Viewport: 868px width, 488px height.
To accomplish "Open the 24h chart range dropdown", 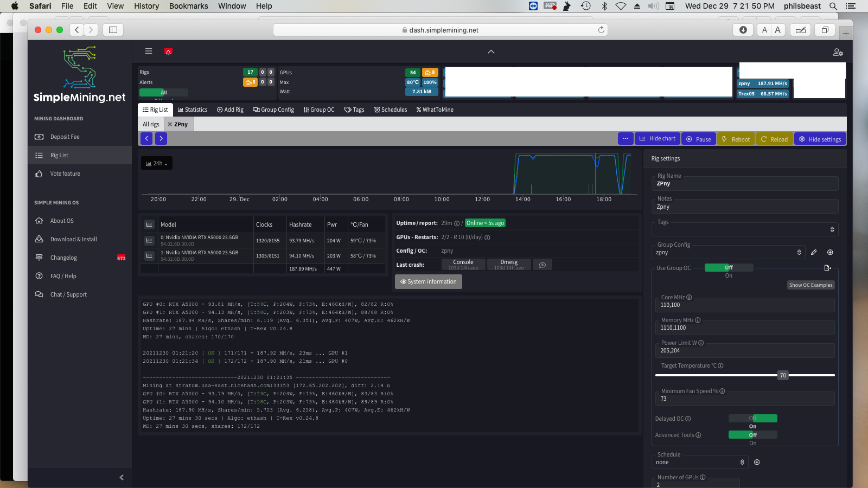I will (x=157, y=163).
